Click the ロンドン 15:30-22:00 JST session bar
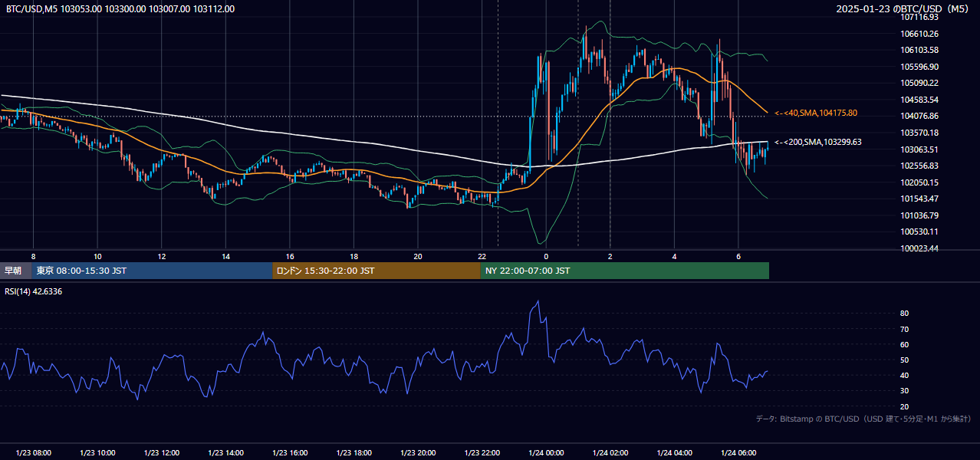The height and width of the screenshot is (460, 980). click(x=377, y=271)
